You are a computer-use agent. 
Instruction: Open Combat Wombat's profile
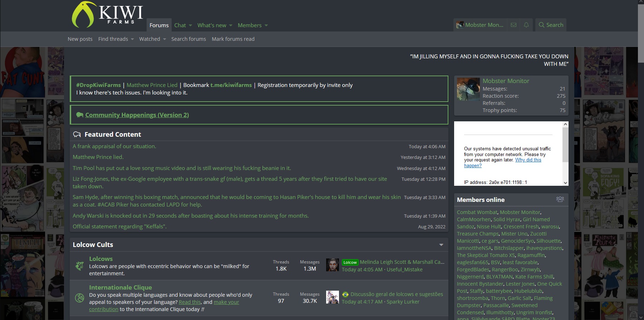click(x=477, y=212)
